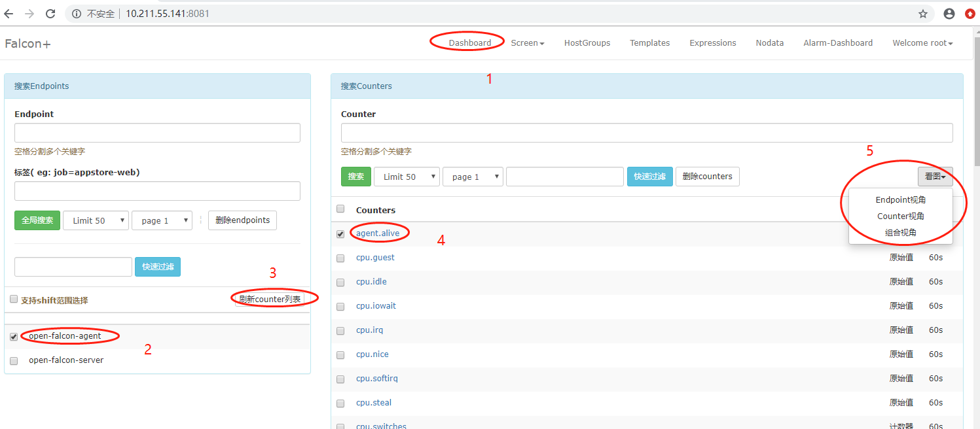This screenshot has width=980, height=429.
Task: Click into the Counter search input field
Action: click(x=646, y=133)
